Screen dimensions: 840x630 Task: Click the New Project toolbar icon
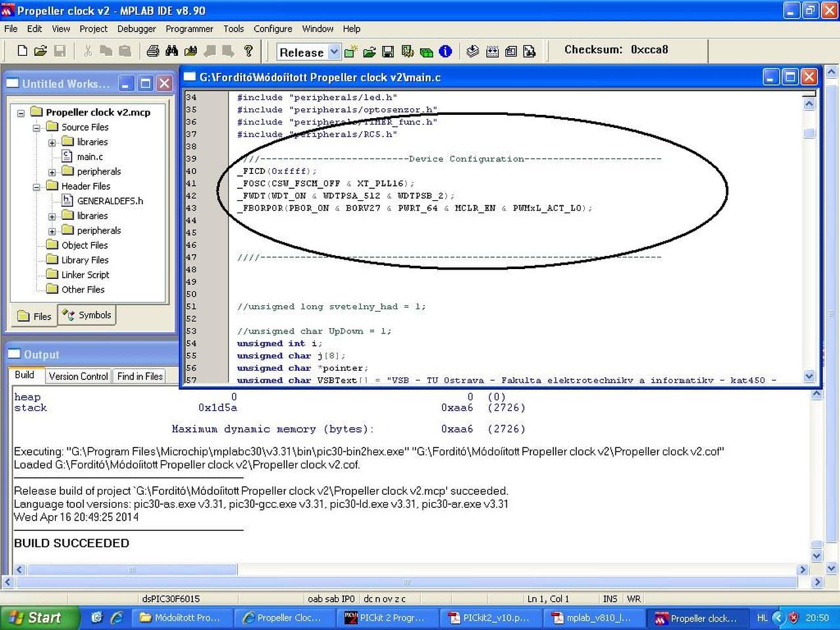[351, 51]
